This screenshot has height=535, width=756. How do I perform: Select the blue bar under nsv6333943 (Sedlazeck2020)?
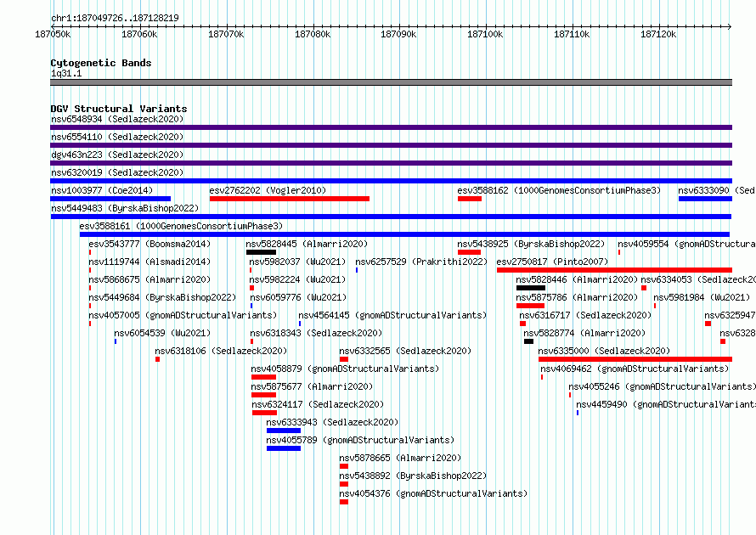(x=284, y=431)
